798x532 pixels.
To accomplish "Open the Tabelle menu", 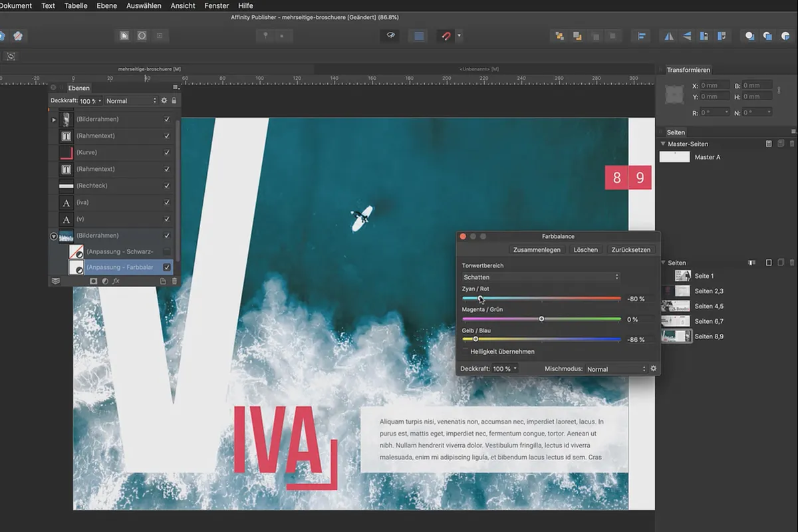I will [x=76, y=5].
